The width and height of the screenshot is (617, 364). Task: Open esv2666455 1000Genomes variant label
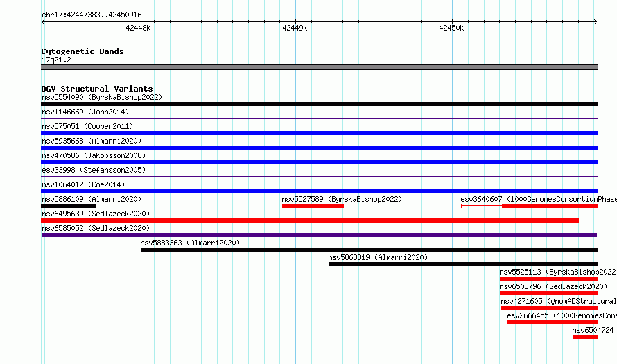562,315
